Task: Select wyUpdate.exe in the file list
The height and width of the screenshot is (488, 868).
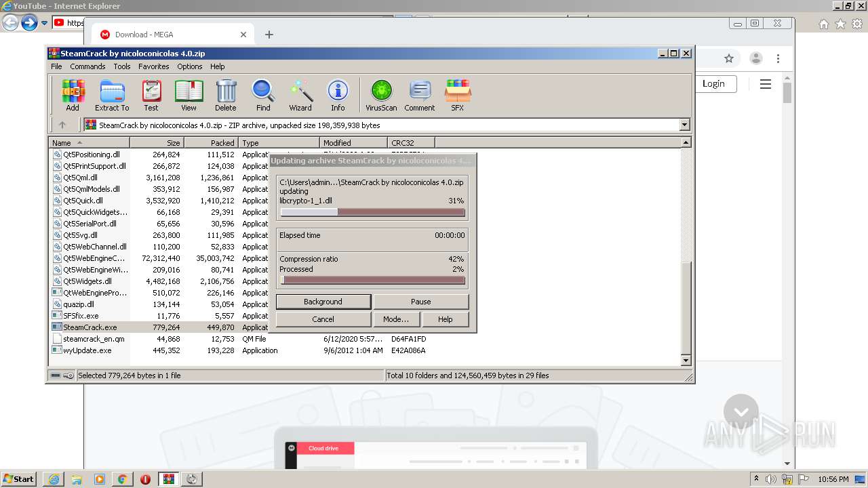Action: tap(87, 350)
